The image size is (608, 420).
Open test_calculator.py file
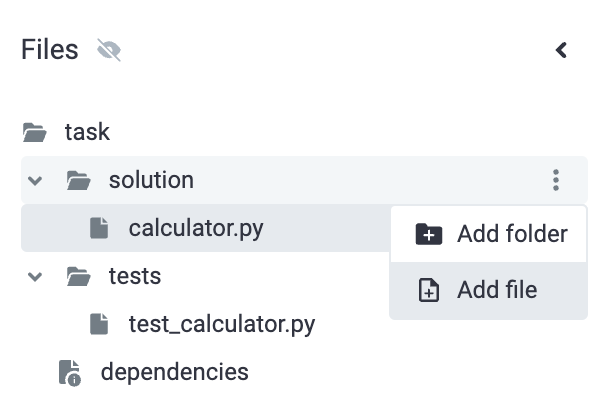[x=222, y=325]
